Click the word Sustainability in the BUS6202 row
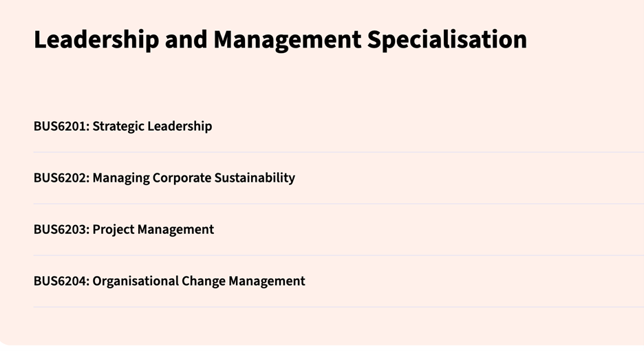The width and height of the screenshot is (644, 351). click(x=255, y=178)
